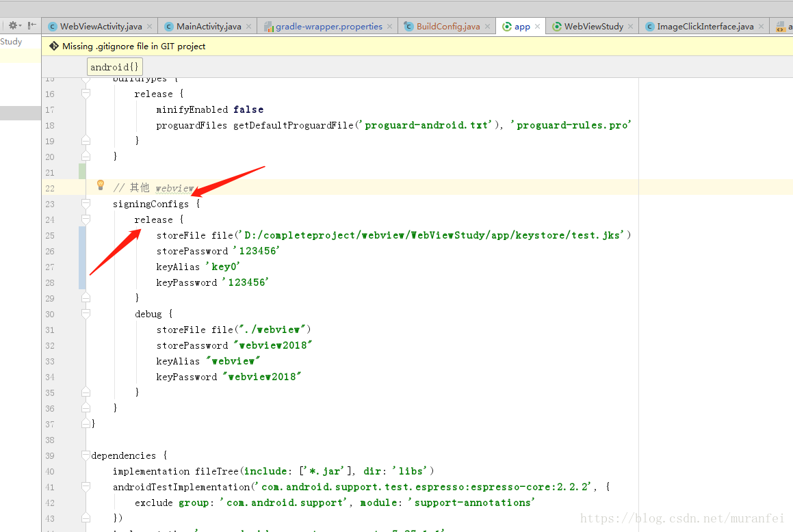Click the keyAlias 'key0' value
This screenshot has width=793, height=532.
pyautogui.click(x=223, y=266)
